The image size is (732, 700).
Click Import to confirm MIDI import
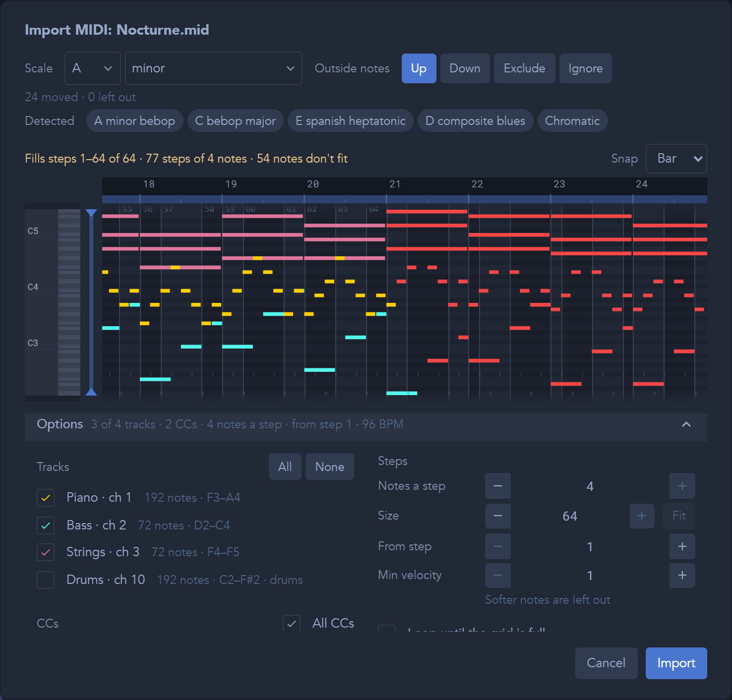676,663
